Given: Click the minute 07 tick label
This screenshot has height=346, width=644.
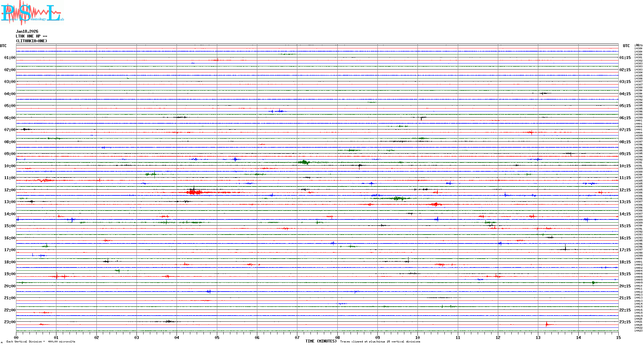Looking at the screenshot, I should click(x=297, y=337).
